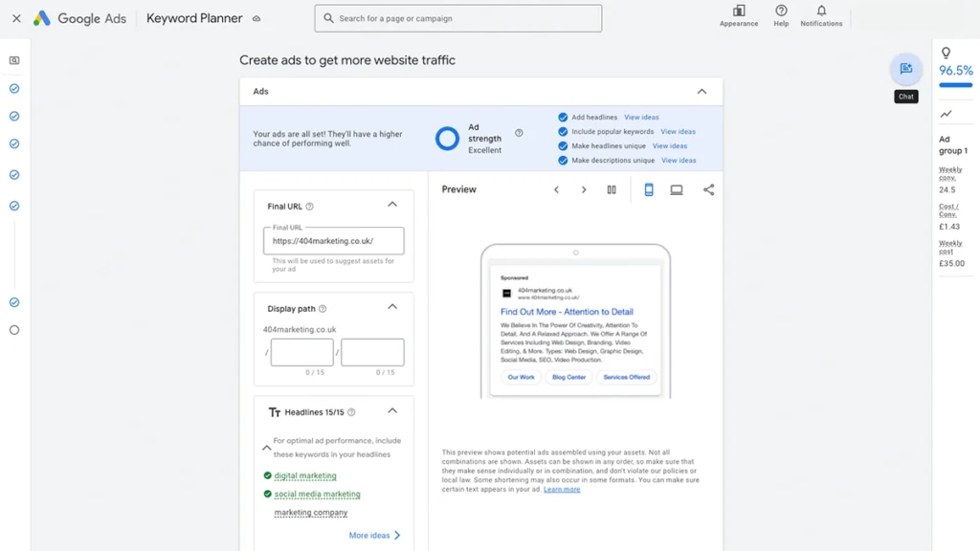Go to the first completed step checkmark

click(14, 89)
